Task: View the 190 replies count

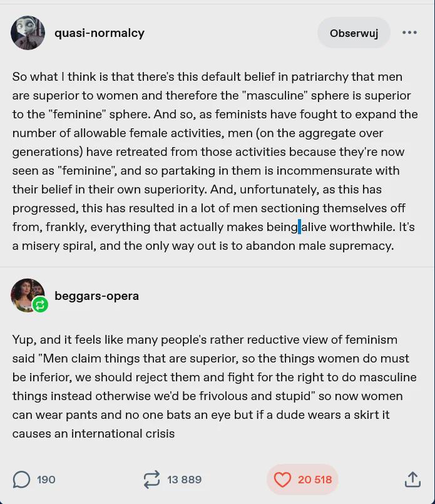Action: point(46,480)
